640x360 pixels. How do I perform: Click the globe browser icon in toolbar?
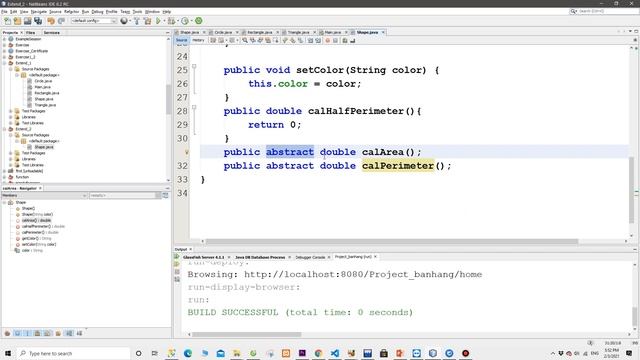124,21
